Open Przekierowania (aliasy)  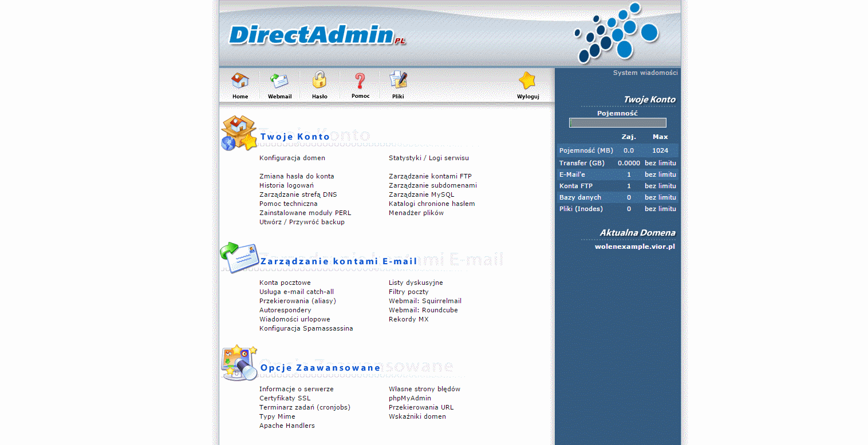coord(298,301)
